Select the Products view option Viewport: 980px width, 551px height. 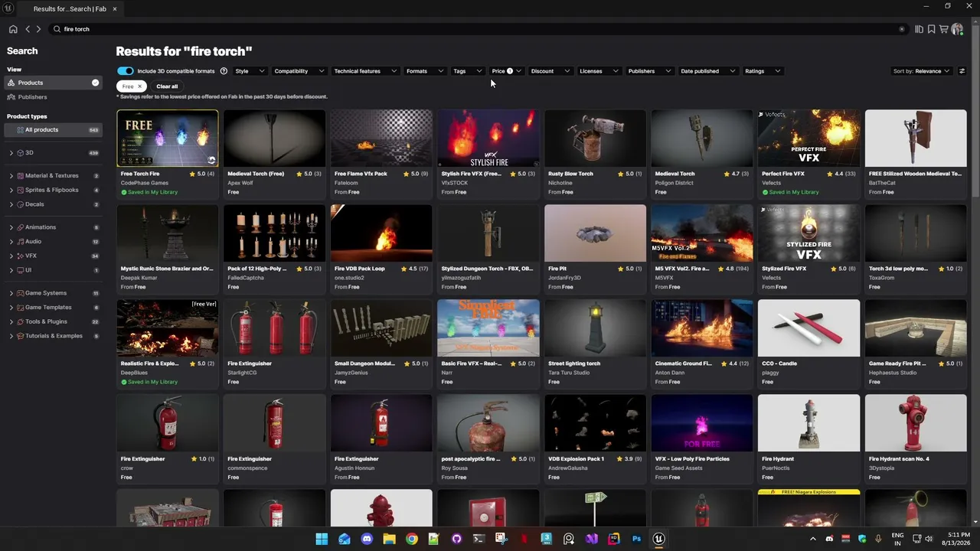point(54,83)
